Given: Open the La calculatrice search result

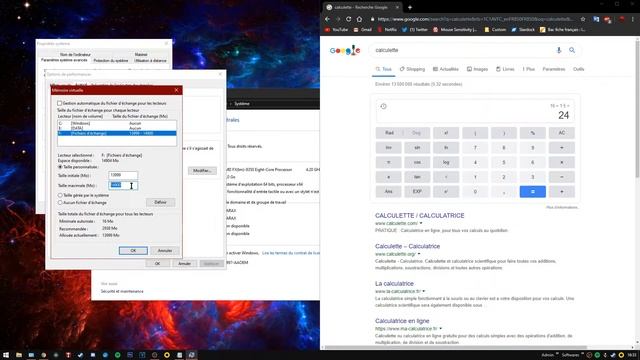Looking at the screenshot, I should (394, 283).
